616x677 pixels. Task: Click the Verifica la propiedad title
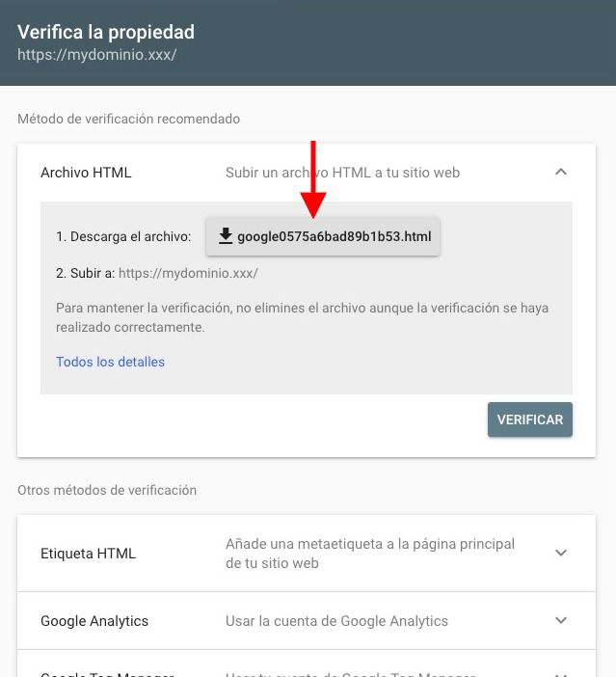[x=106, y=32]
